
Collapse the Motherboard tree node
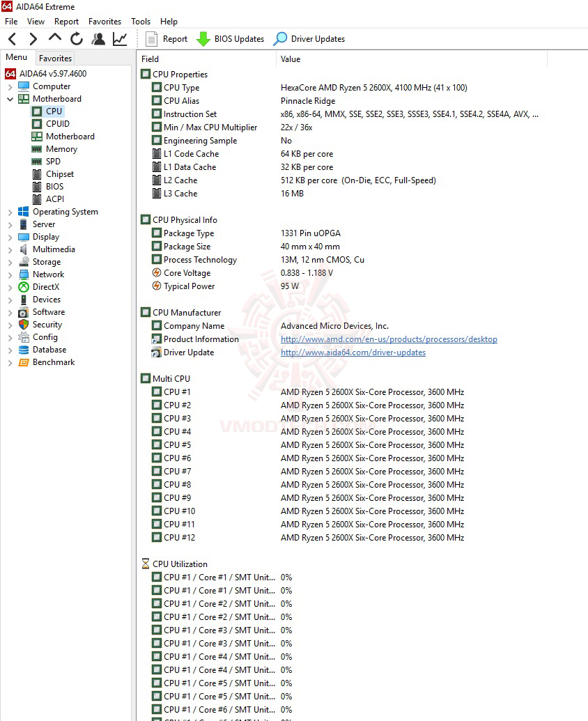(x=10, y=99)
